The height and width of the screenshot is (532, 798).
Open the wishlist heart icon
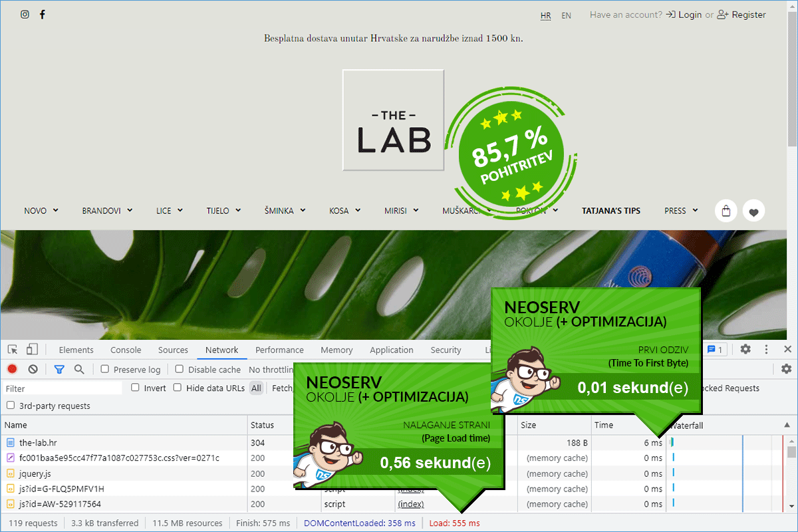tap(753, 211)
